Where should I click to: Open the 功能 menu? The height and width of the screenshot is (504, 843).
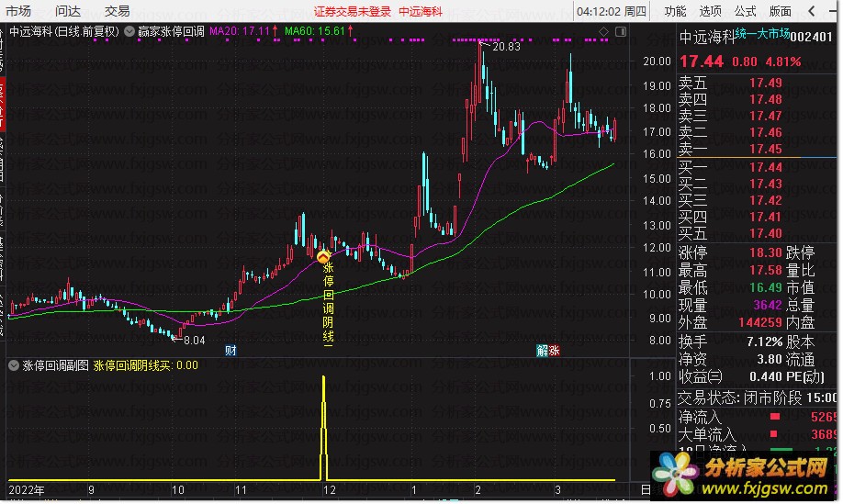[x=675, y=11]
